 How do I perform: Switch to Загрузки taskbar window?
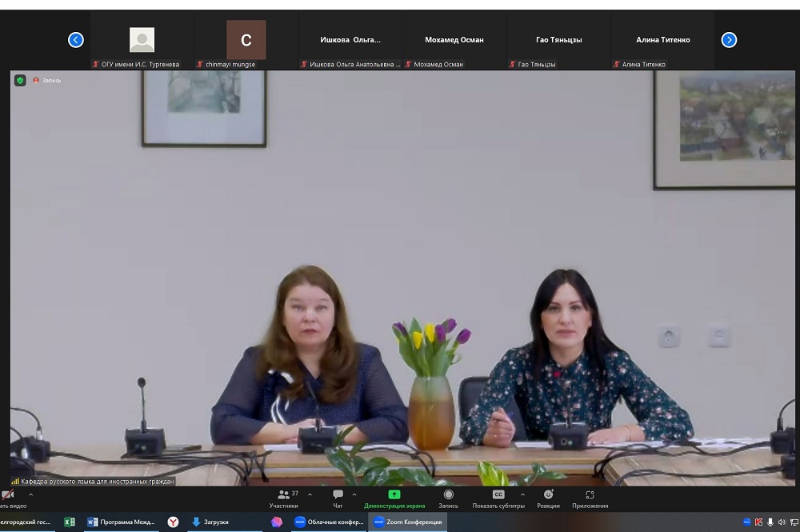click(210, 522)
